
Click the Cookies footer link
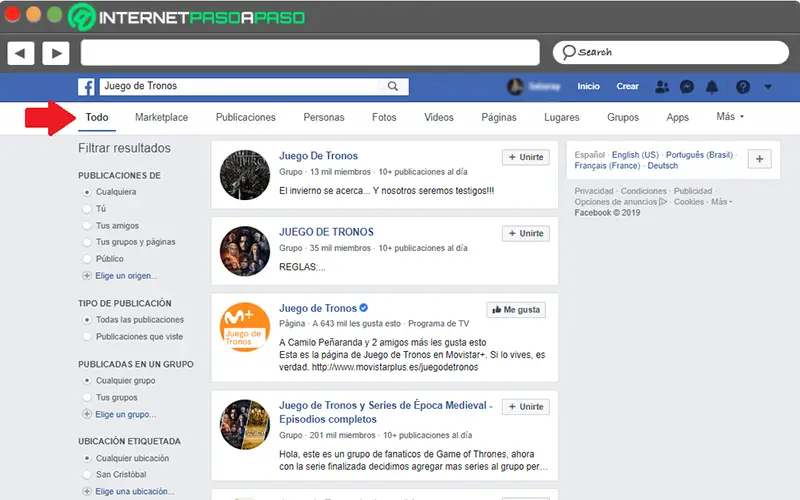(689, 202)
